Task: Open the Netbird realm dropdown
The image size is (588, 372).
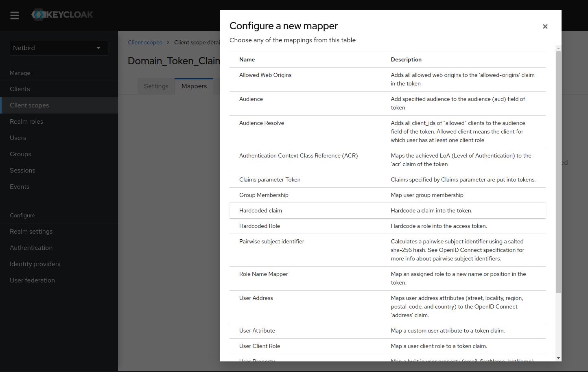Action: point(59,48)
